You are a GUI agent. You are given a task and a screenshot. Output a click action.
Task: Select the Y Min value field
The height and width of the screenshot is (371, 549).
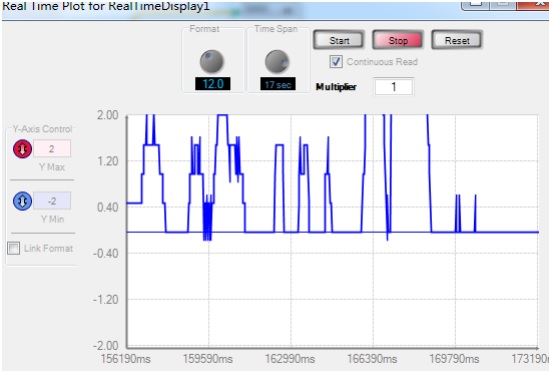click(52, 201)
